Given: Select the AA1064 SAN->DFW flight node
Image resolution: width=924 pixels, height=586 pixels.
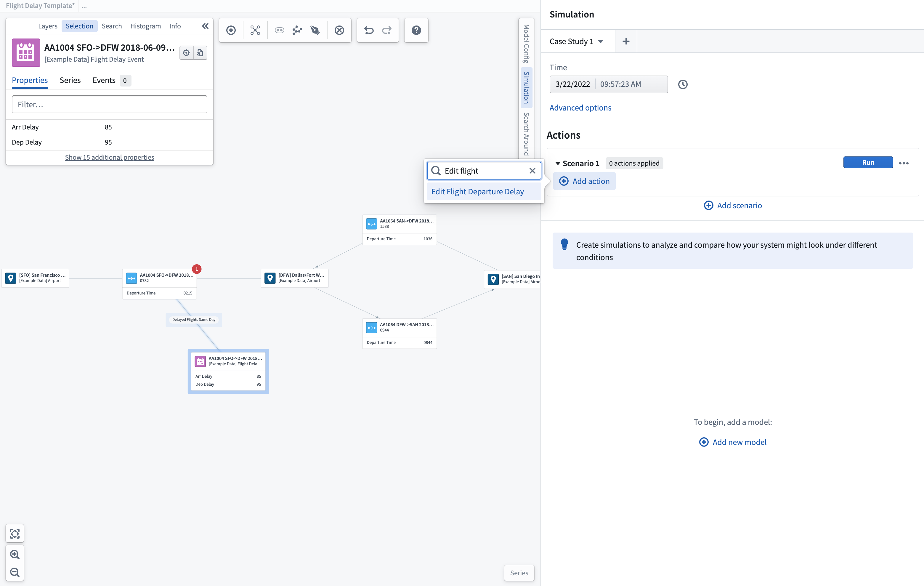Looking at the screenshot, I should point(400,230).
